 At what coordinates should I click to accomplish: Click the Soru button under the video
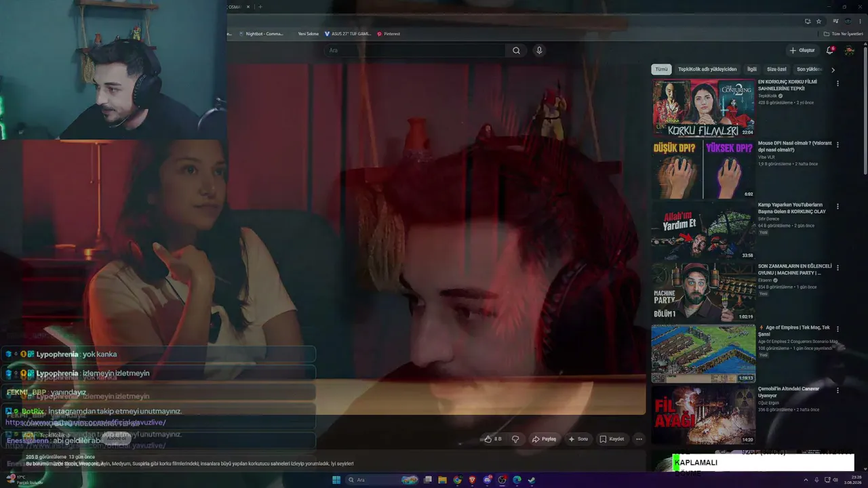coord(578,439)
